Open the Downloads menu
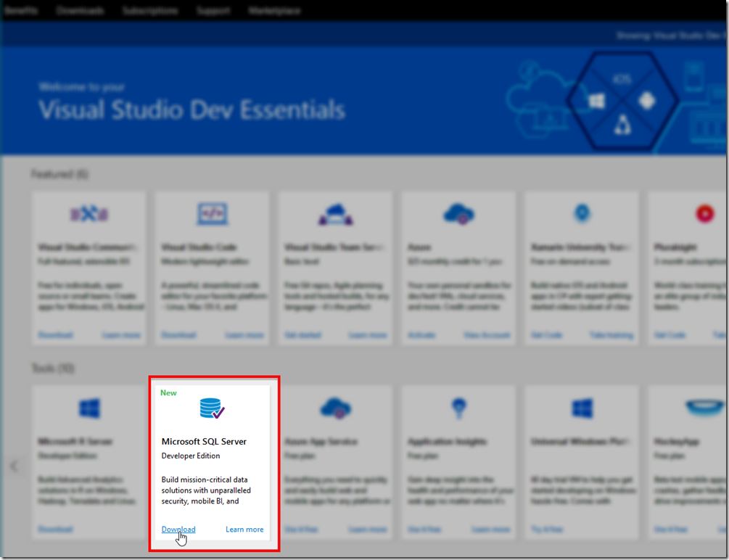 (80, 10)
